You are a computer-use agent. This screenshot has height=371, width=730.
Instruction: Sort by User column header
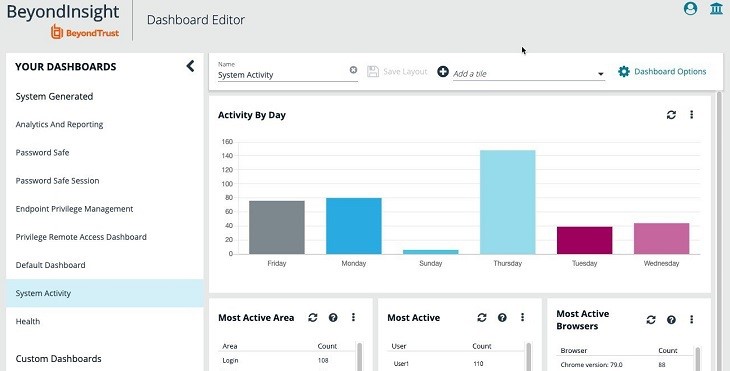click(x=399, y=346)
